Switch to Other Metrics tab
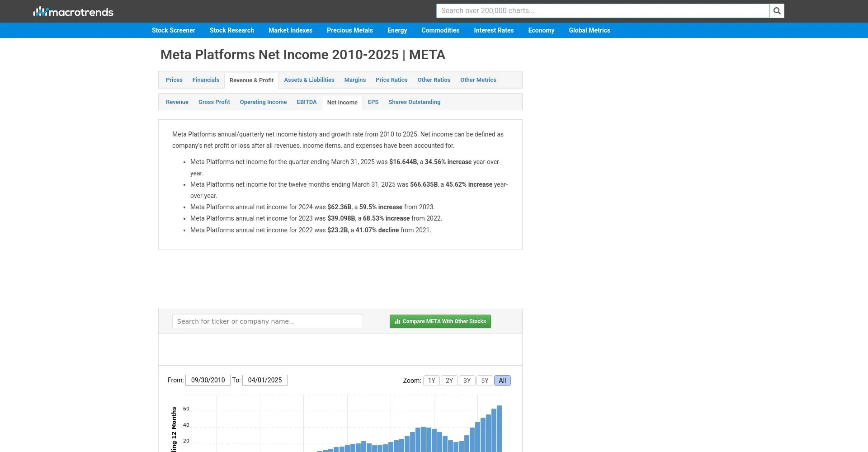 coord(478,80)
